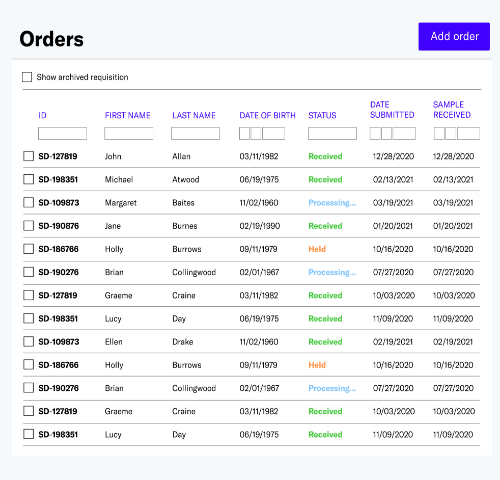Sort by the ID column header

[42, 115]
